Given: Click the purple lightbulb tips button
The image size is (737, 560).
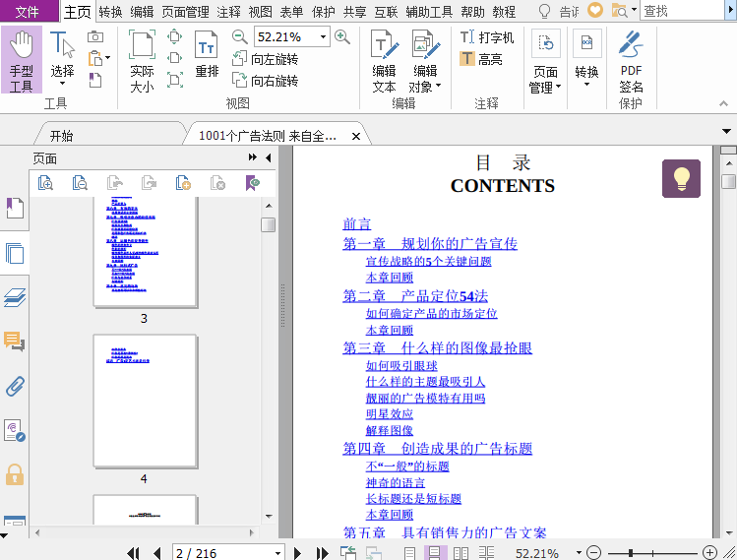Looking at the screenshot, I should [x=681, y=179].
